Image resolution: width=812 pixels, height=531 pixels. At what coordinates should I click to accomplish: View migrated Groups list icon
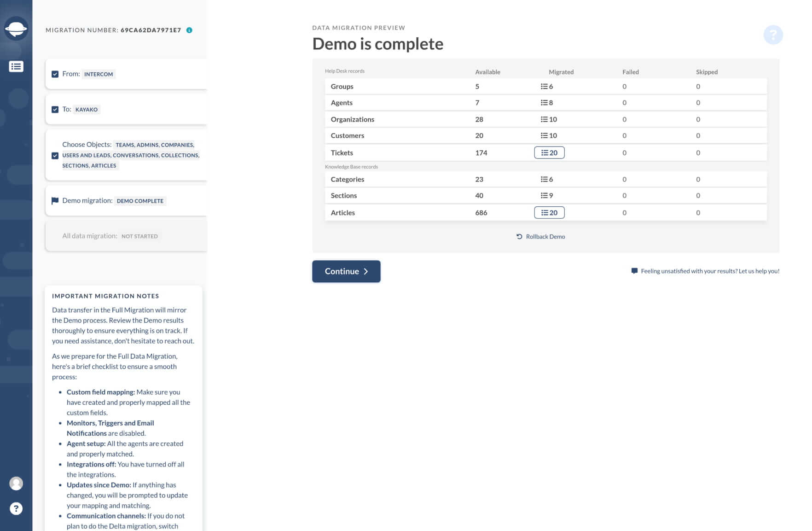pyautogui.click(x=544, y=87)
